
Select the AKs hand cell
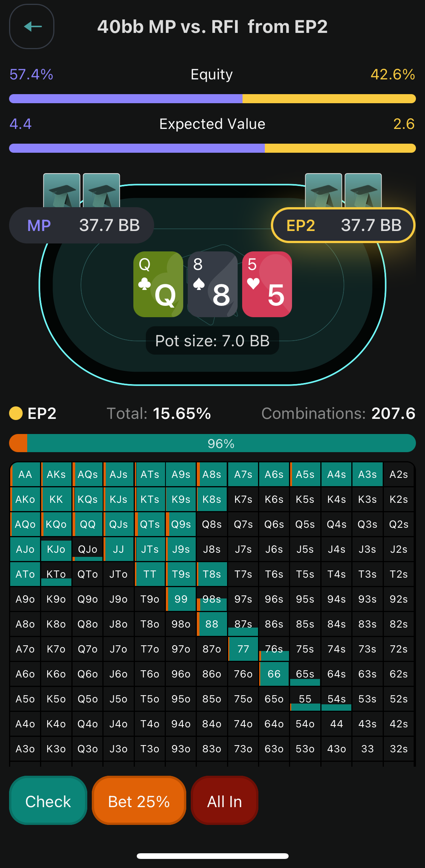point(56,474)
